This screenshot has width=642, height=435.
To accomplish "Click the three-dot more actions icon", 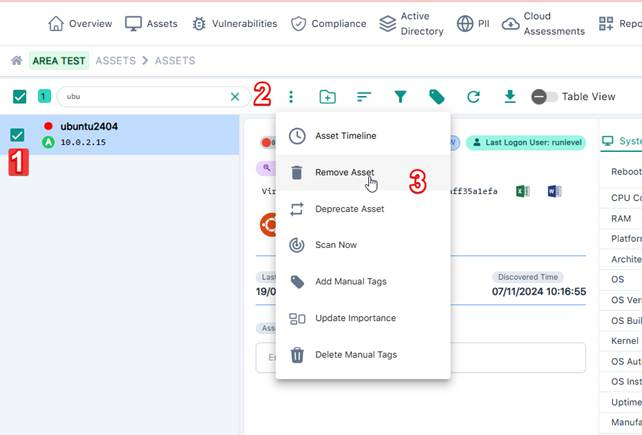I will [x=291, y=97].
